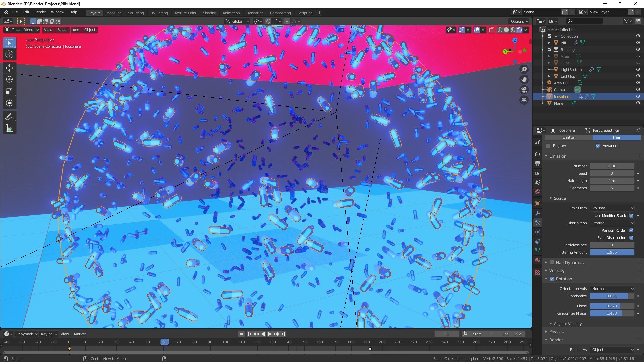
Task: Click the Regrow button
Action: [x=548, y=146]
